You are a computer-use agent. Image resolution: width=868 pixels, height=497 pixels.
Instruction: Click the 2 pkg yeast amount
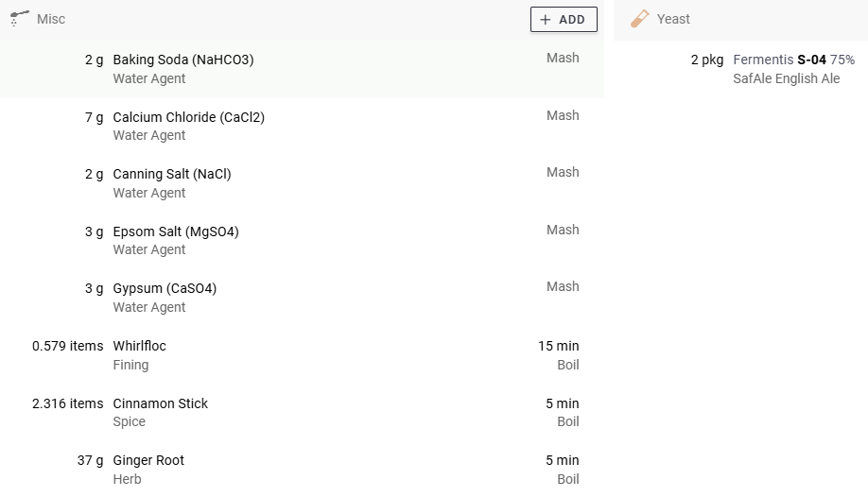[706, 60]
